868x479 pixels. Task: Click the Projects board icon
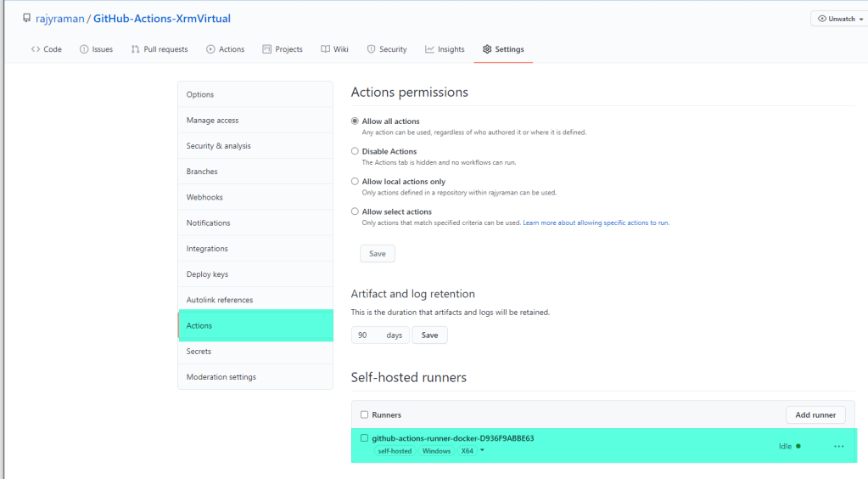pos(267,49)
